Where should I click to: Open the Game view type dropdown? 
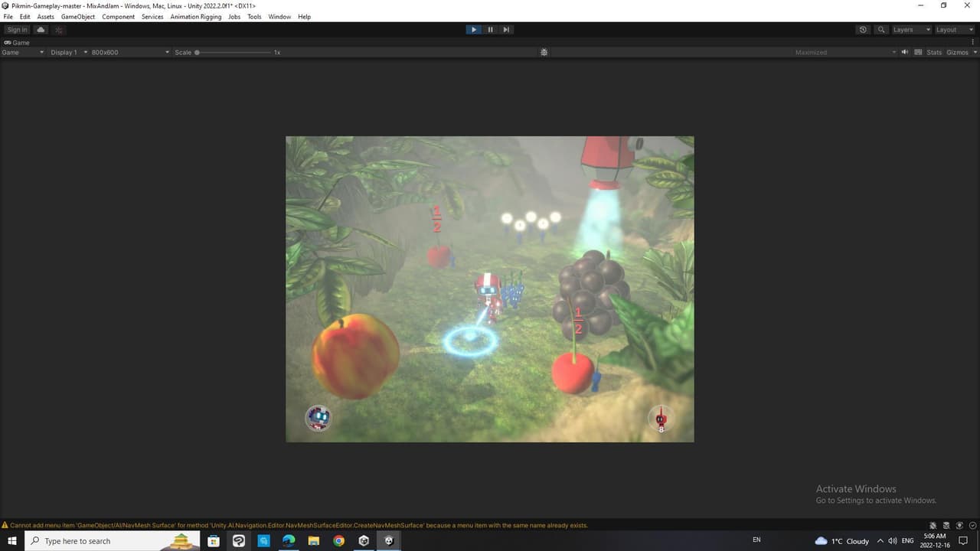[23, 53]
